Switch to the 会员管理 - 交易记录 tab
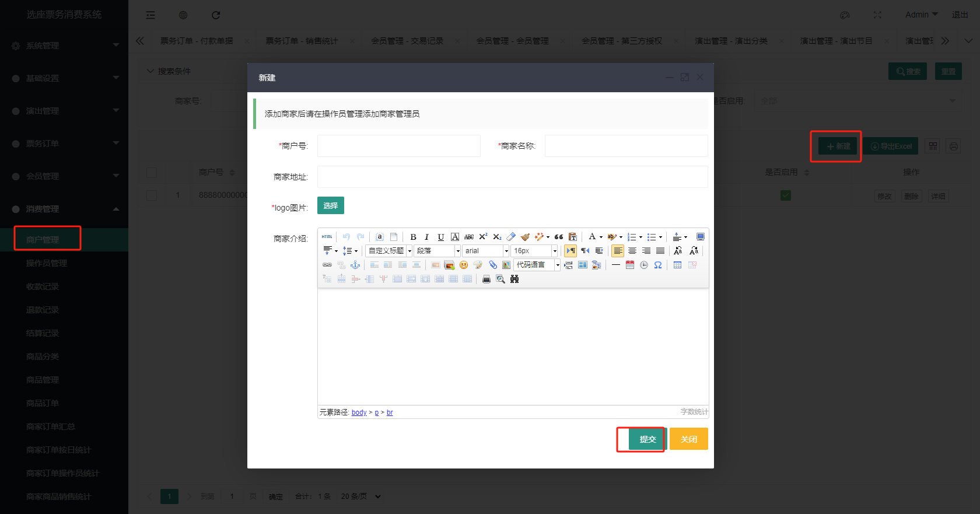 [407, 41]
